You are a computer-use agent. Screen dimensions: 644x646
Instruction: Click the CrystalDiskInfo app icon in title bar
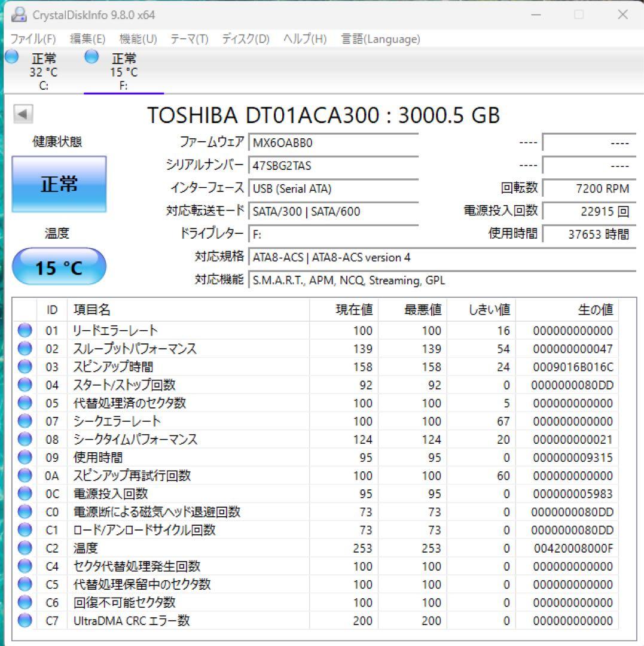[x=19, y=15]
